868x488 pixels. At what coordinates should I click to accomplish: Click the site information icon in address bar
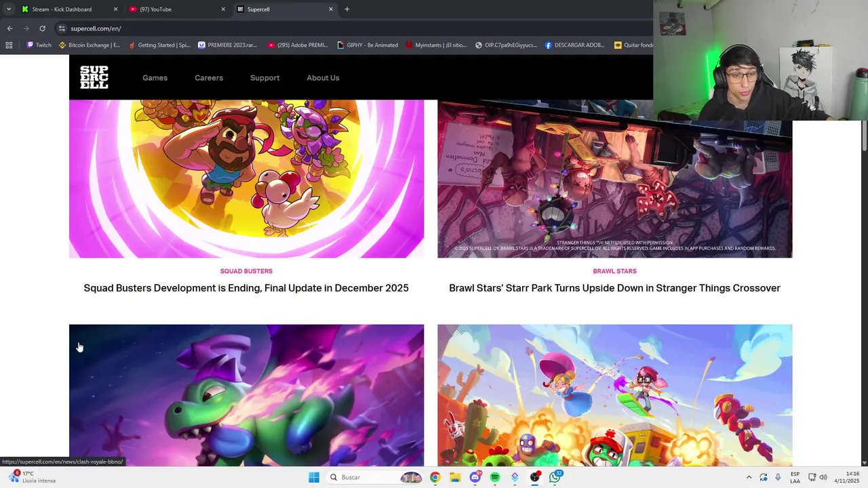[x=62, y=28]
